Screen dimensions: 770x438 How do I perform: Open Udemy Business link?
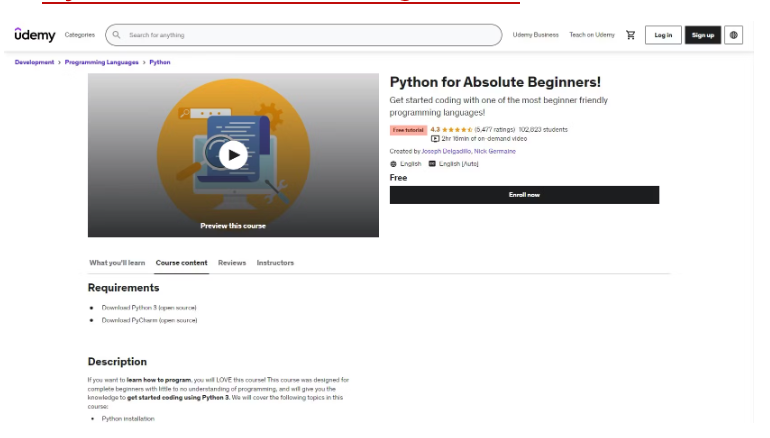[x=536, y=35]
